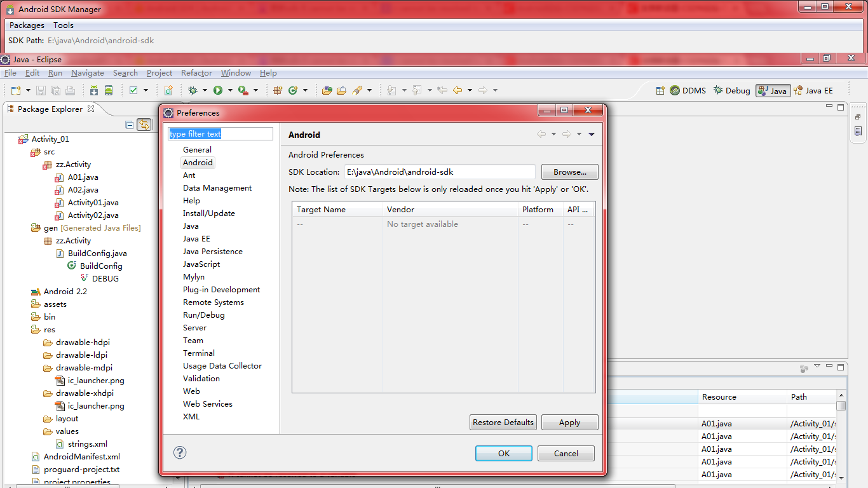Click the Last Edit Location icon

click(x=442, y=90)
